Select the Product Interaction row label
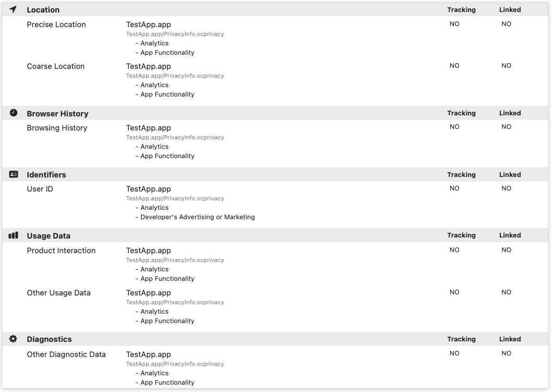The height and width of the screenshot is (392, 552). click(x=61, y=251)
